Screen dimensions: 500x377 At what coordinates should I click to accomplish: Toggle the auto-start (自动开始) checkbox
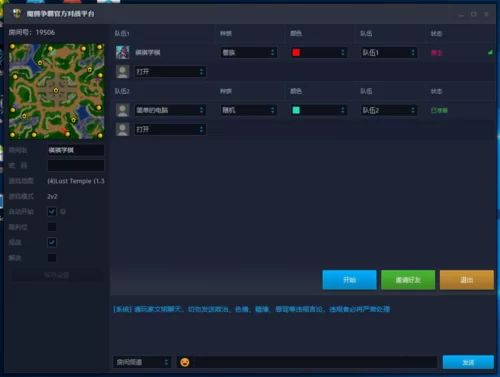click(52, 212)
